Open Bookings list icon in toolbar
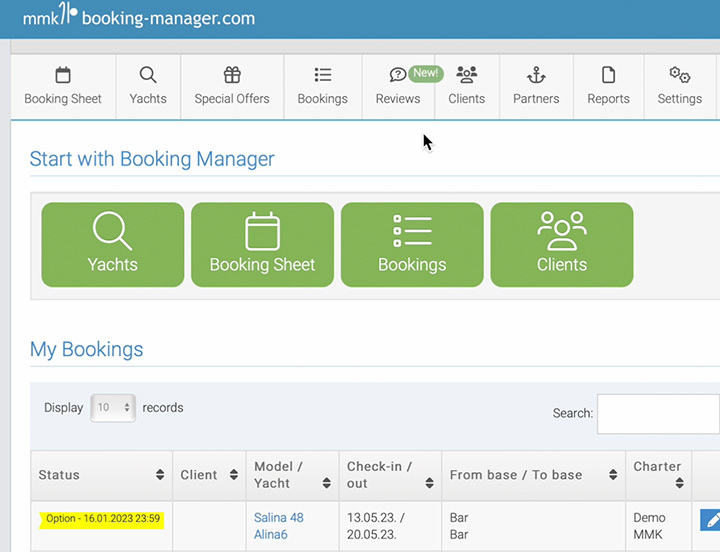Screen dimensions: 720x552 pos(322,76)
